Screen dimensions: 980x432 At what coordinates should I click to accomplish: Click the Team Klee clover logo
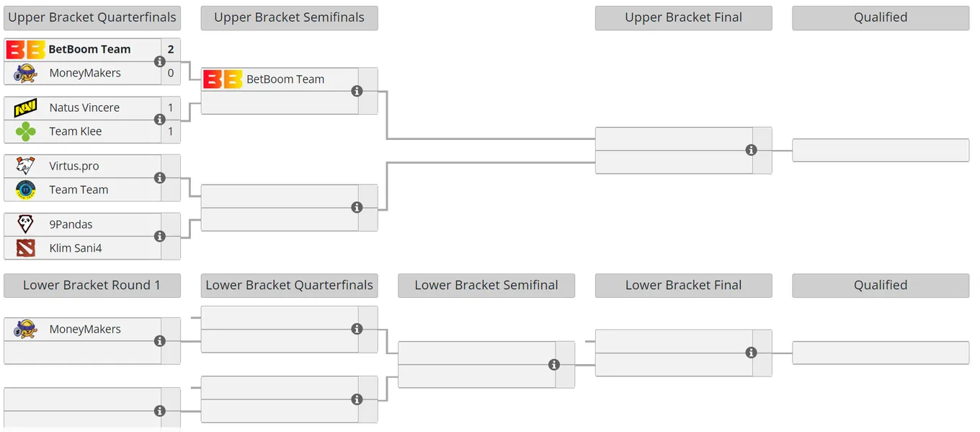click(x=25, y=131)
